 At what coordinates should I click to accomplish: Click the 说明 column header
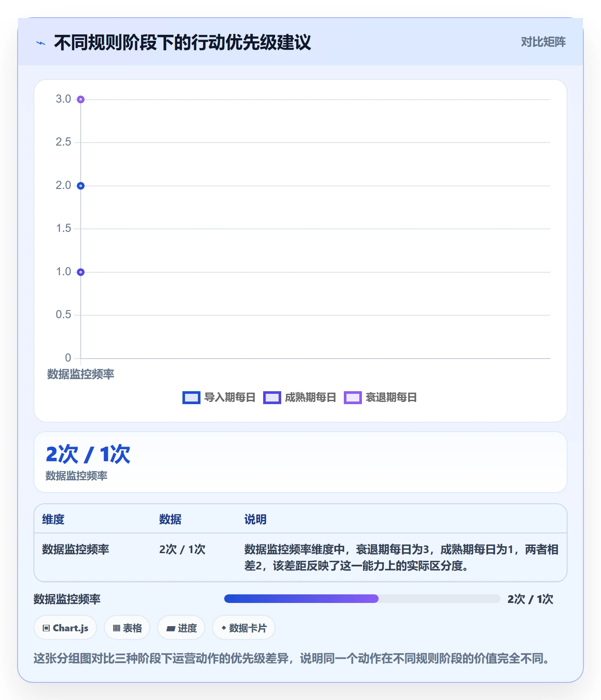pos(255,519)
